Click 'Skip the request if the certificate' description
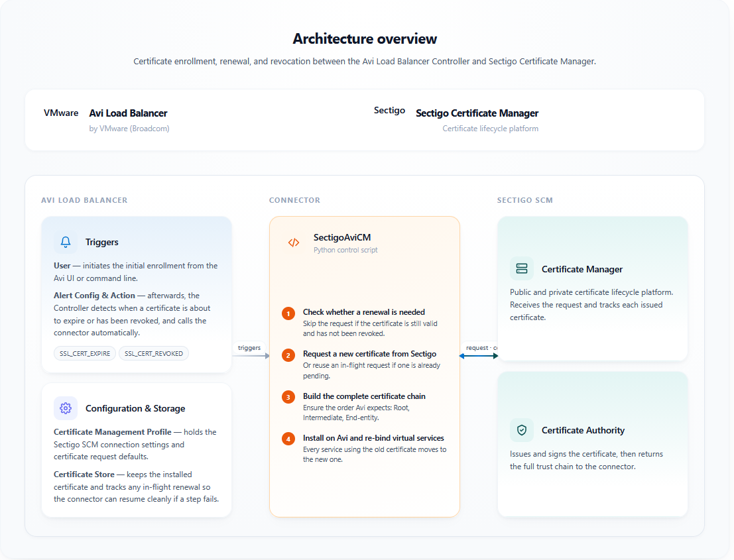Image resolution: width=734 pixels, height=560 pixels. click(x=370, y=329)
